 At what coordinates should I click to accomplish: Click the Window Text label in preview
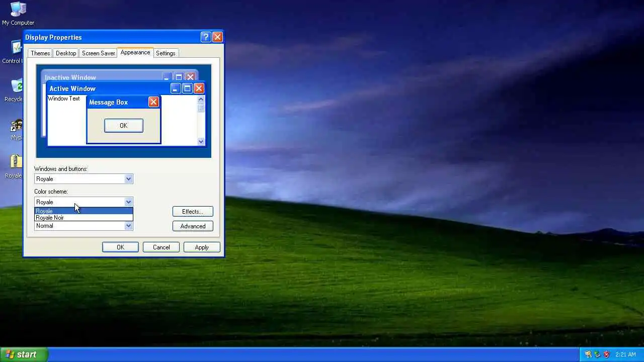[x=64, y=99]
